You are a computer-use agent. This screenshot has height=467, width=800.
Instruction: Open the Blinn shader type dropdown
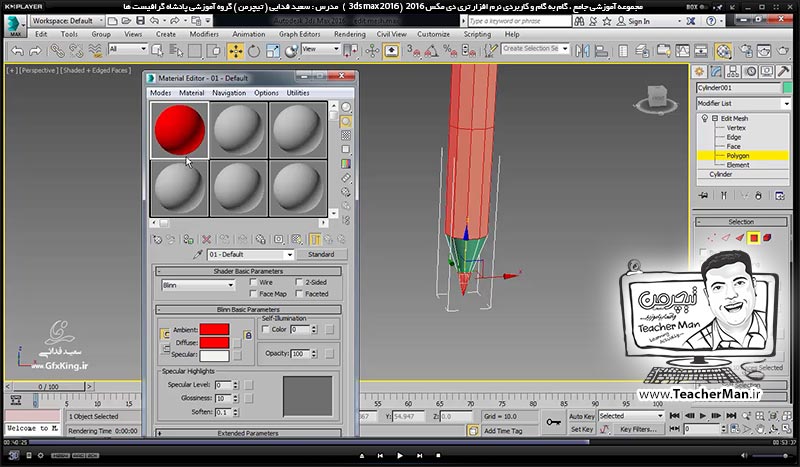pos(198,285)
